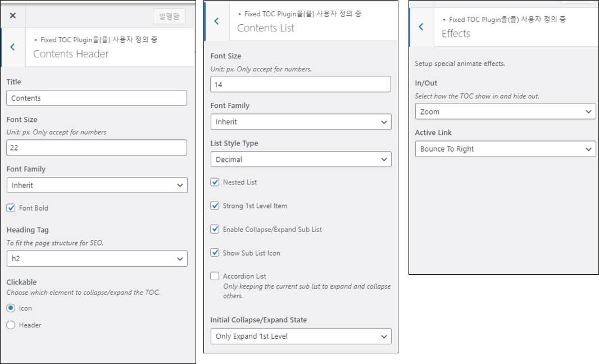The height and width of the screenshot is (364, 599).
Task: Close the customizer with the X icon
Action: pos(13,15)
